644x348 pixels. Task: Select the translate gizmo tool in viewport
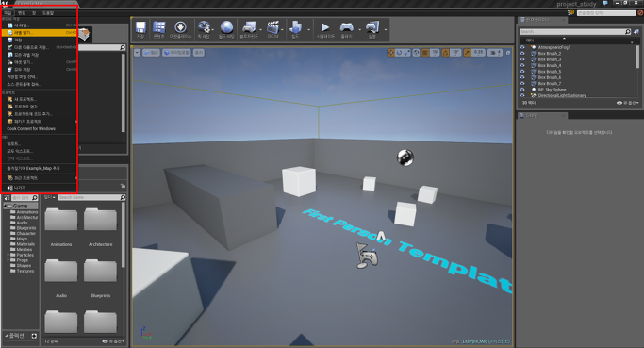click(x=390, y=53)
